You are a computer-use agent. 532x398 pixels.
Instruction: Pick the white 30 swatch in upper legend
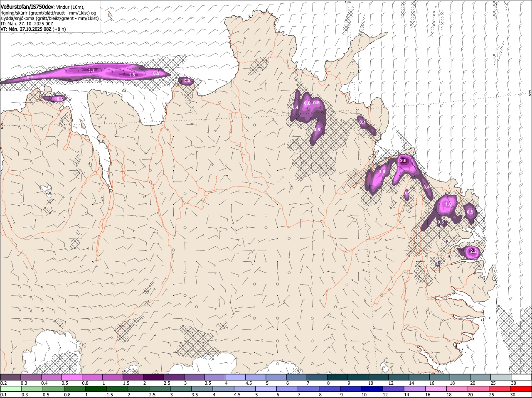tap(521, 377)
